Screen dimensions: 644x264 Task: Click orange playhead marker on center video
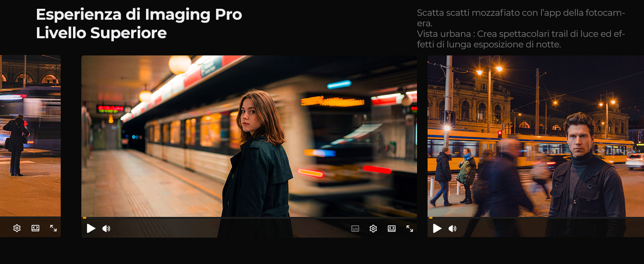84,218
